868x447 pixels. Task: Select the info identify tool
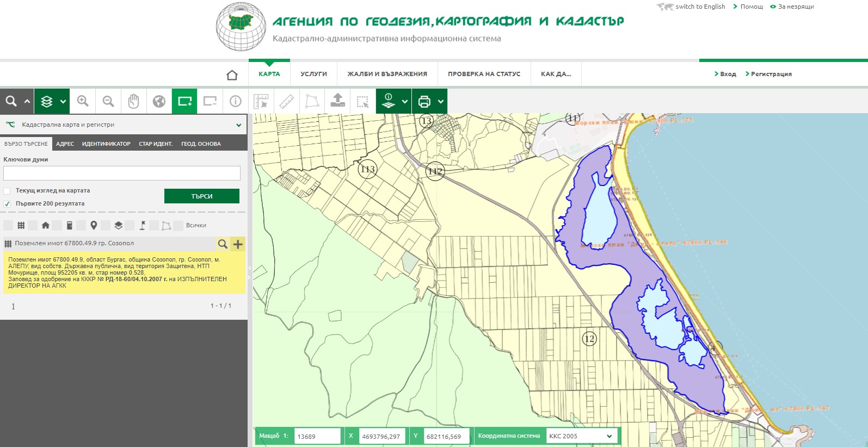(x=235, y=101)
